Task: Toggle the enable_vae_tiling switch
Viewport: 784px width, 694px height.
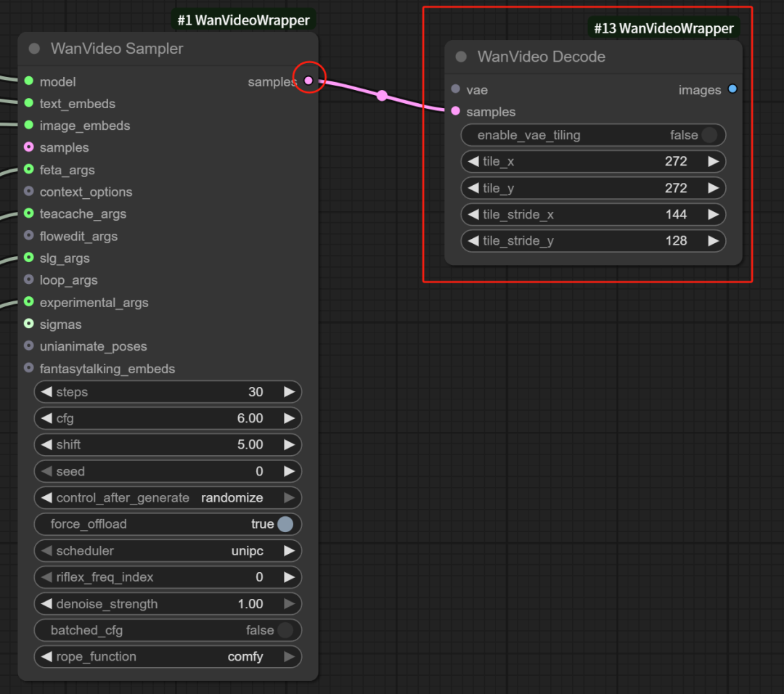Action: point(709,135)
